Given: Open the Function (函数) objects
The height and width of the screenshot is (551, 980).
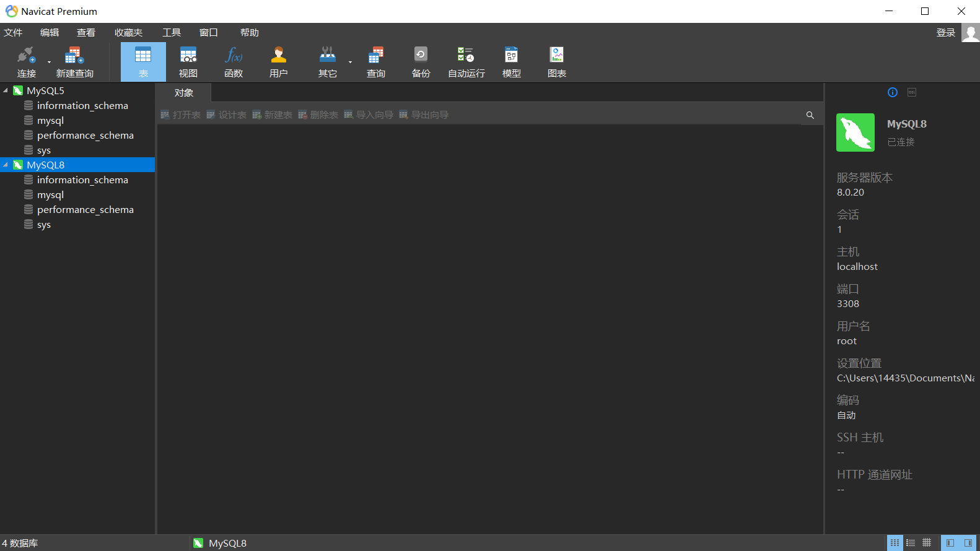Looking at the screenshot, I should coord(234,62).
